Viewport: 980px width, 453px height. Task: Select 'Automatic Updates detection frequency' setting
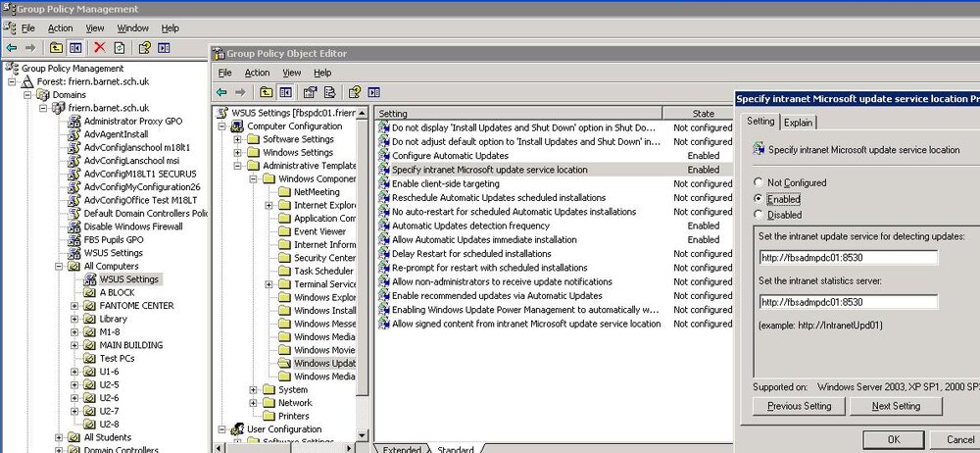(470, 226)
